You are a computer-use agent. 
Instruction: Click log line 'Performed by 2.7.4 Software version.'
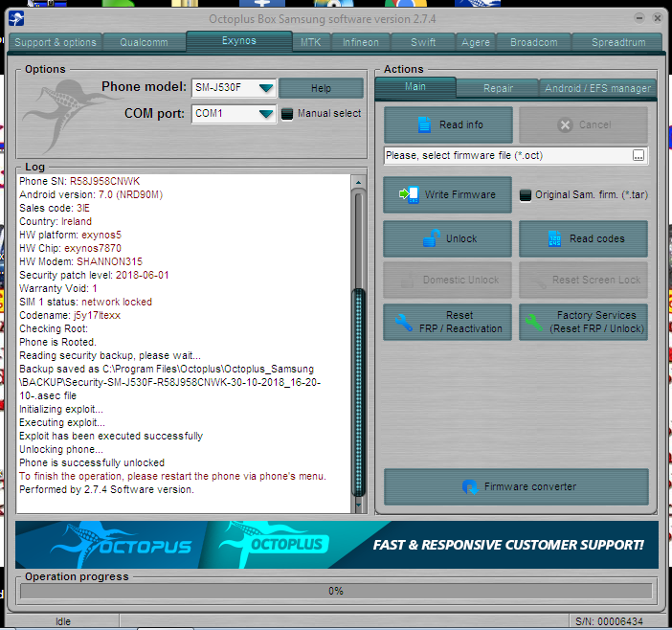pyautogui.click(x=106, y=489)
